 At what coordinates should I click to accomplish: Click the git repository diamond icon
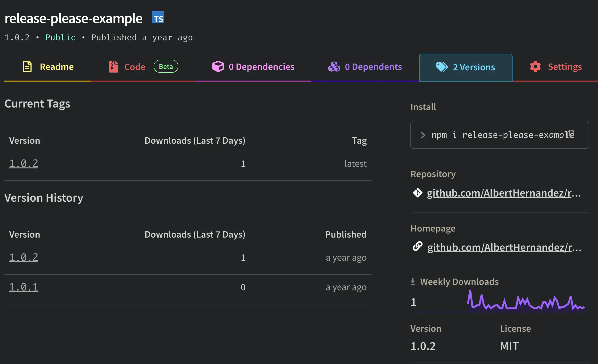(417, 193)
